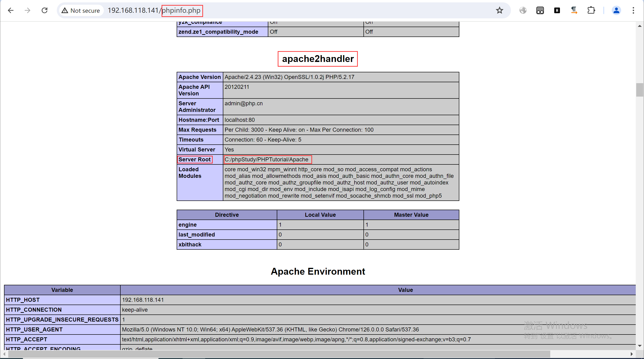Open the globe extension icon
The width and height of the screenshot is (644, 359).
[523, 10]
